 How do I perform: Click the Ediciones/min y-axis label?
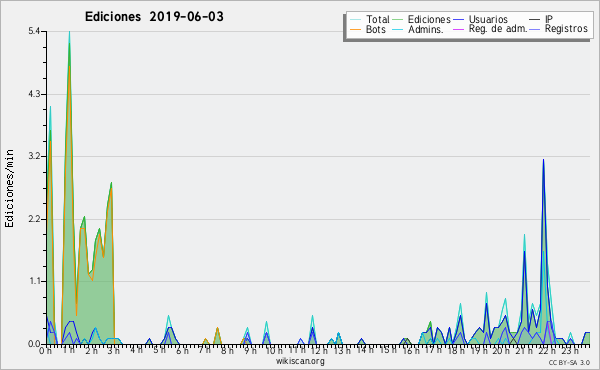tap(9, 188)
